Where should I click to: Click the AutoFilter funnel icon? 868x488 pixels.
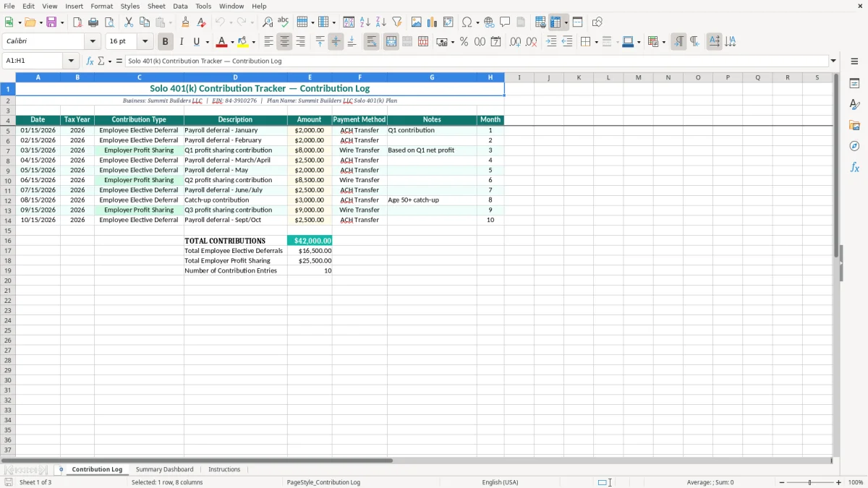point(397,22)
